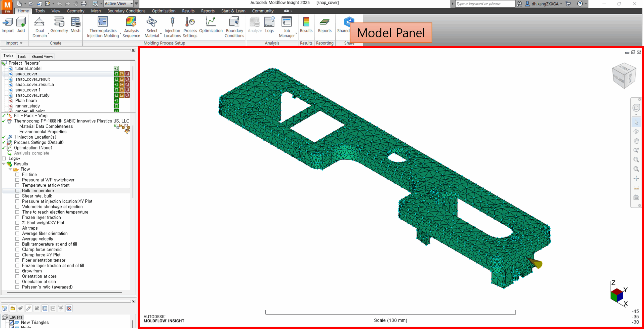This screenshot has height=329, width=644.
Task: Open the Boundary Conditions ribbon tab
Action: (x=126, y=11)
